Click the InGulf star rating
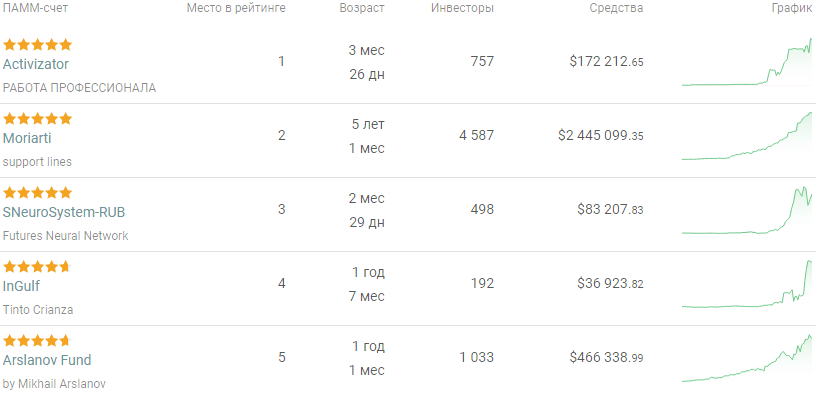Image resolution: width=816 pixels, height=396 pixels. tap(36, 267)
